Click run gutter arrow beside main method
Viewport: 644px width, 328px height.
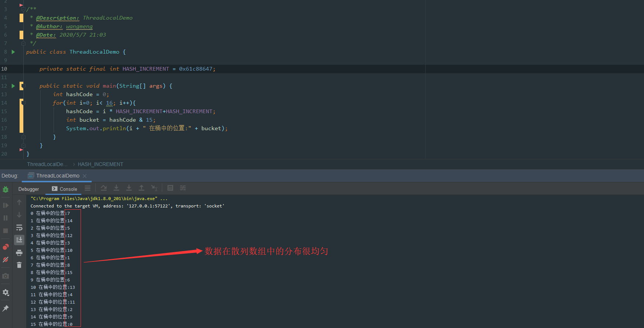click(x=13, y=86)
